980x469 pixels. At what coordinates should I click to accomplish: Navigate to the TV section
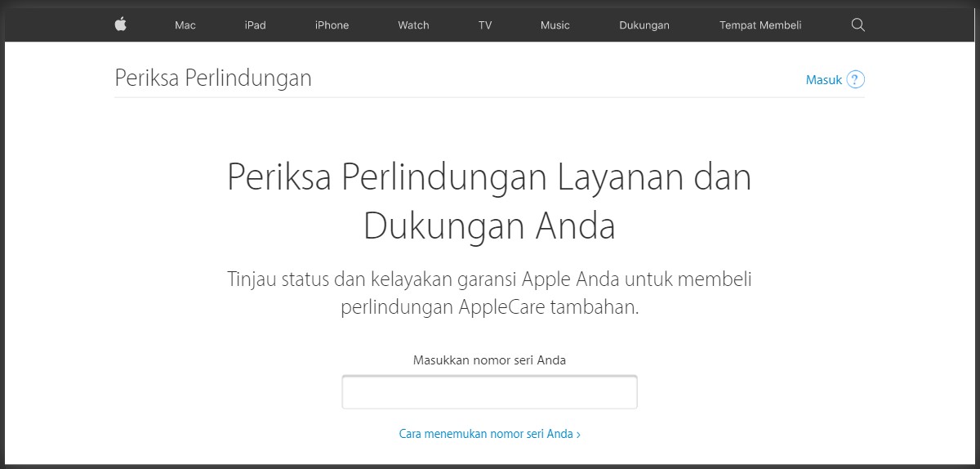point(485,25)
